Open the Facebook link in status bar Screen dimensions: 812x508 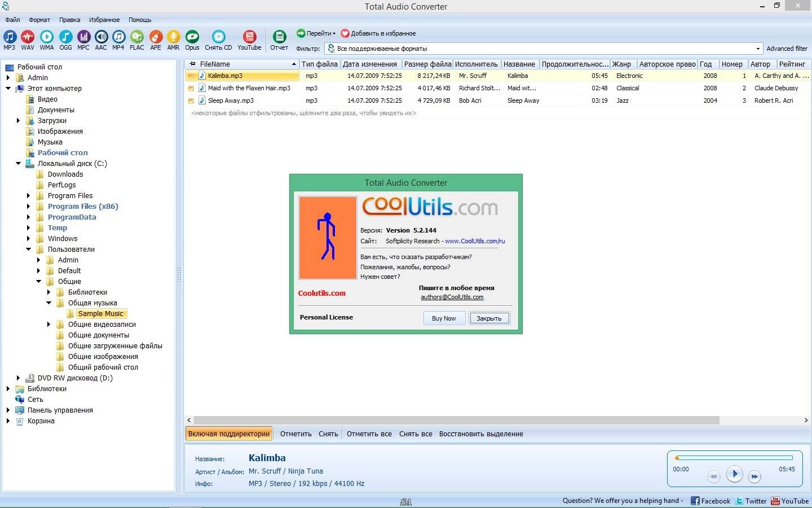710,501
